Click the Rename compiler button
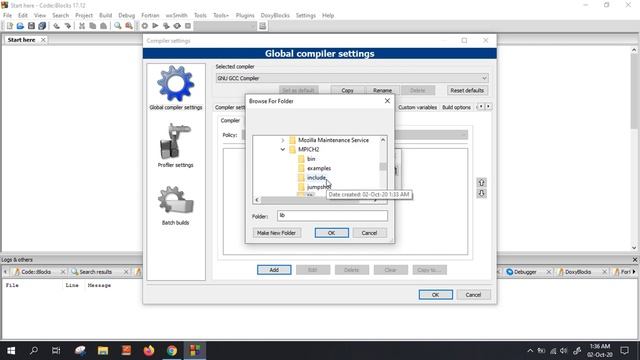This screenshot has height=360, width=640. click(x=382, y=90)
